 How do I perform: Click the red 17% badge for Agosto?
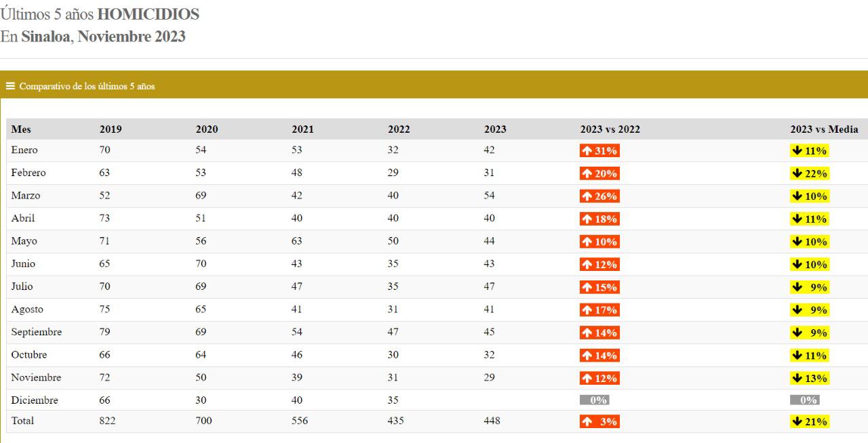599,310
